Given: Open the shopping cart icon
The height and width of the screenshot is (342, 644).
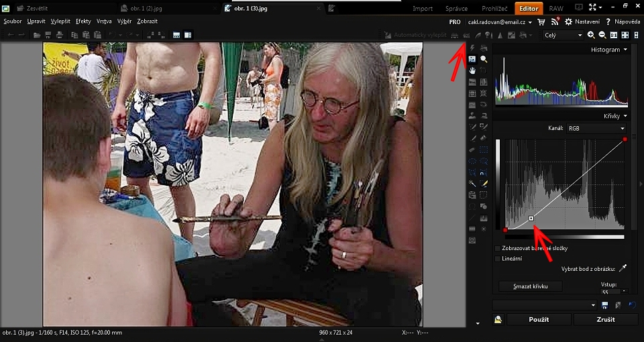Looking at the screenshot, I should pos(541,21).
